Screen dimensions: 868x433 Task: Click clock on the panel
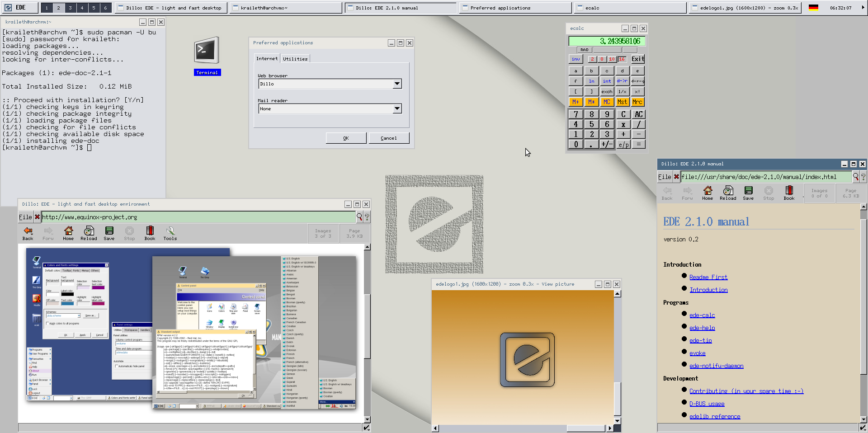[840, 8]
